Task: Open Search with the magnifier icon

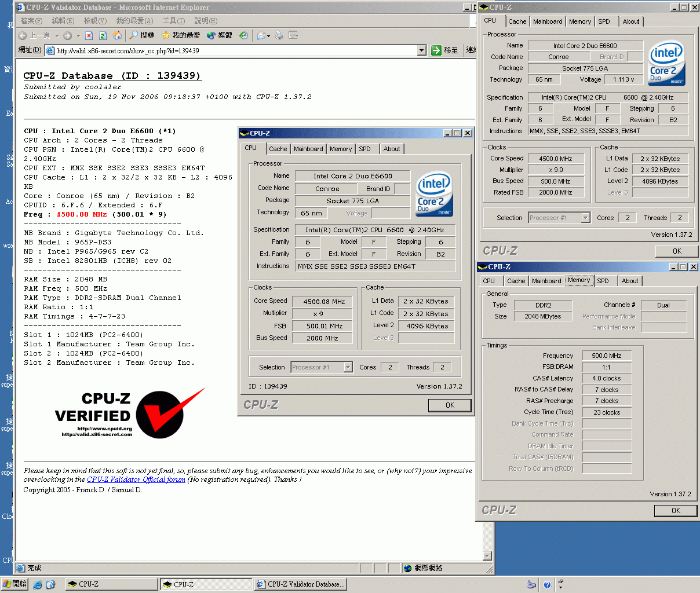Action: pos(134,35)
